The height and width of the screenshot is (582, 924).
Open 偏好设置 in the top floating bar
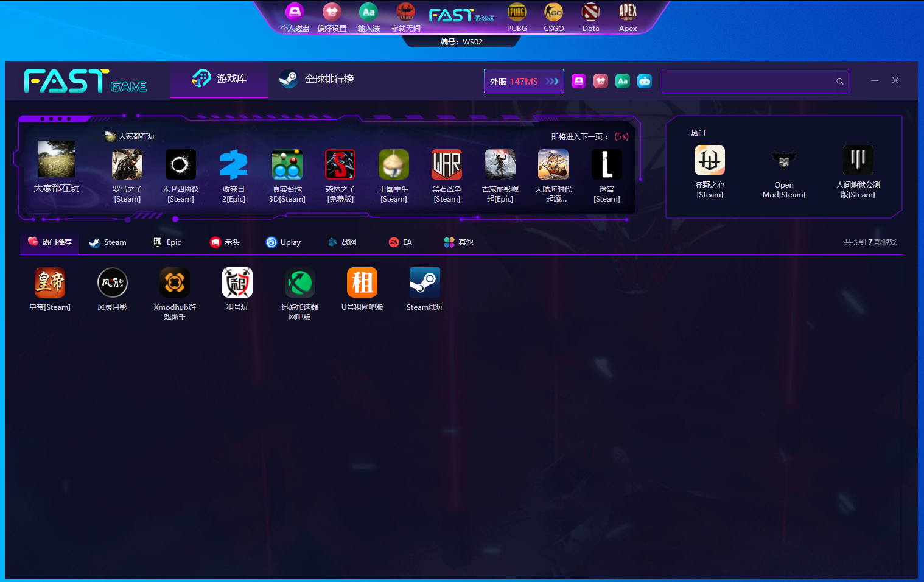pos(332,18)
